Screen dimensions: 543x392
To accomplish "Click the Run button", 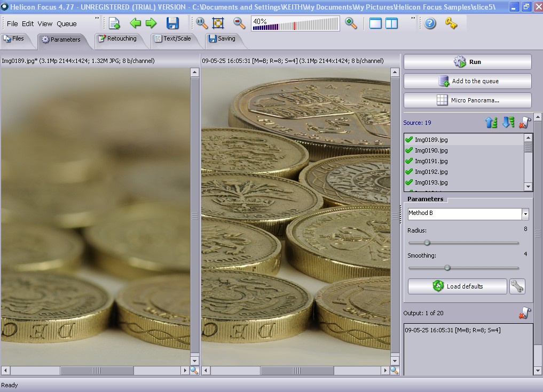I will (468, 61).
